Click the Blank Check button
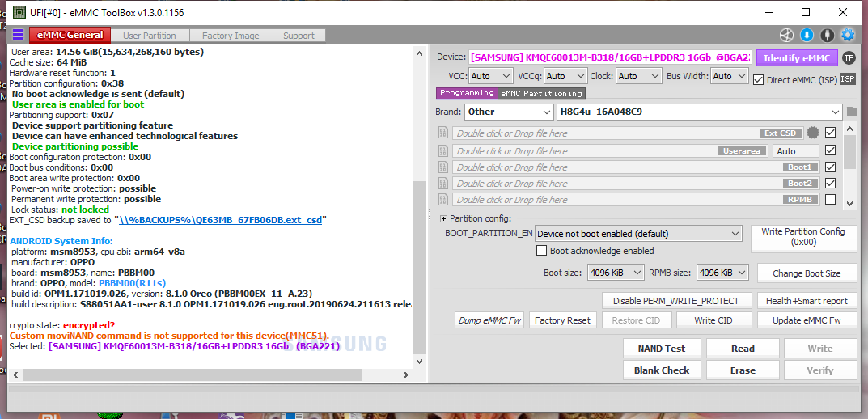The height and width of the screenshot is (419, 868). pyautogui.click(x=662, y=370)
